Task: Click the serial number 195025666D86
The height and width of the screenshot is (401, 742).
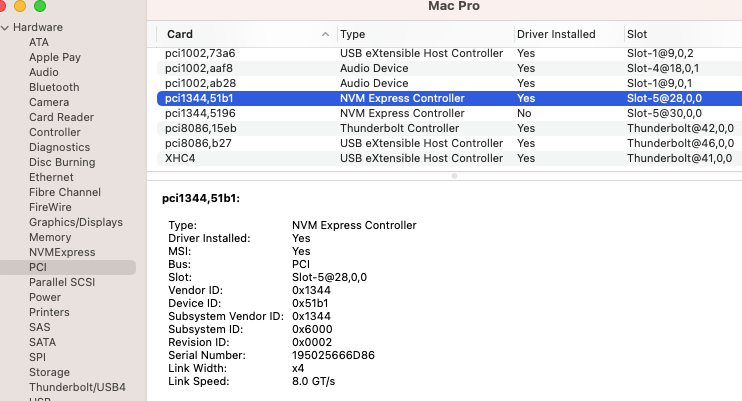Action: pos(333,355)
